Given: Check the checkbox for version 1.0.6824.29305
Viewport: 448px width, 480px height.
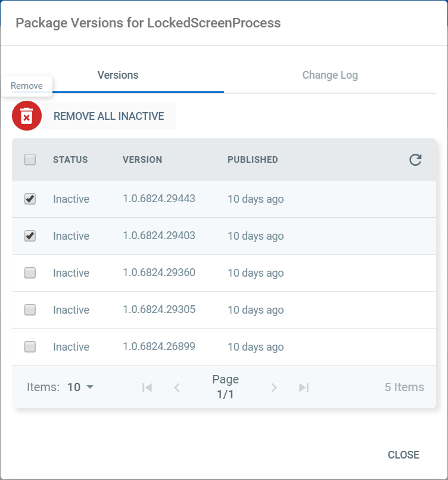Looking at the screenshot, I should tap(30, 310).
